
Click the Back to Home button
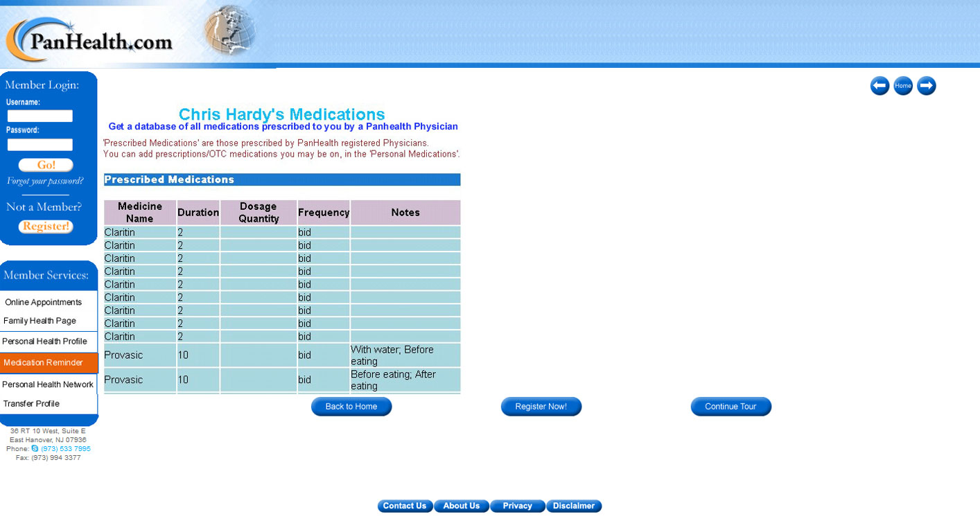[351, 407]
